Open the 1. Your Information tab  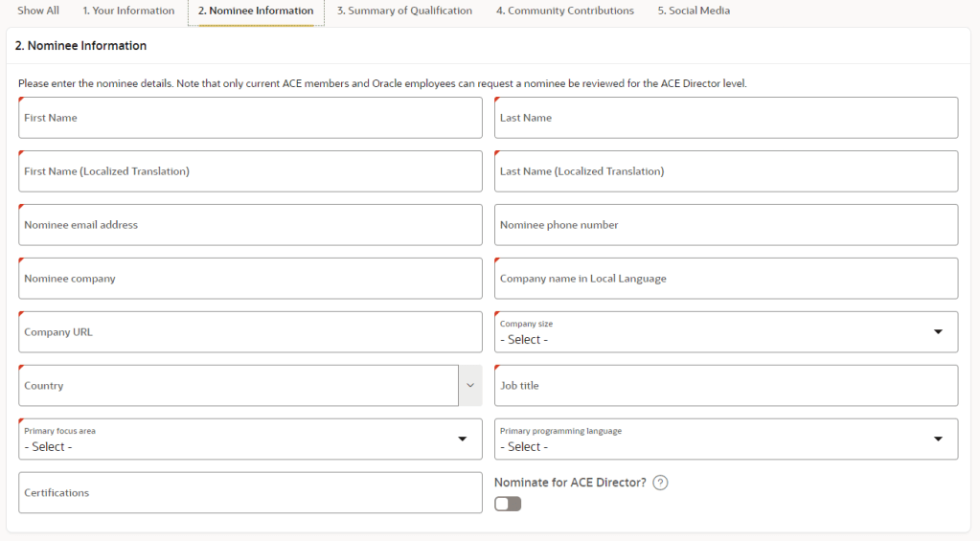128,11
